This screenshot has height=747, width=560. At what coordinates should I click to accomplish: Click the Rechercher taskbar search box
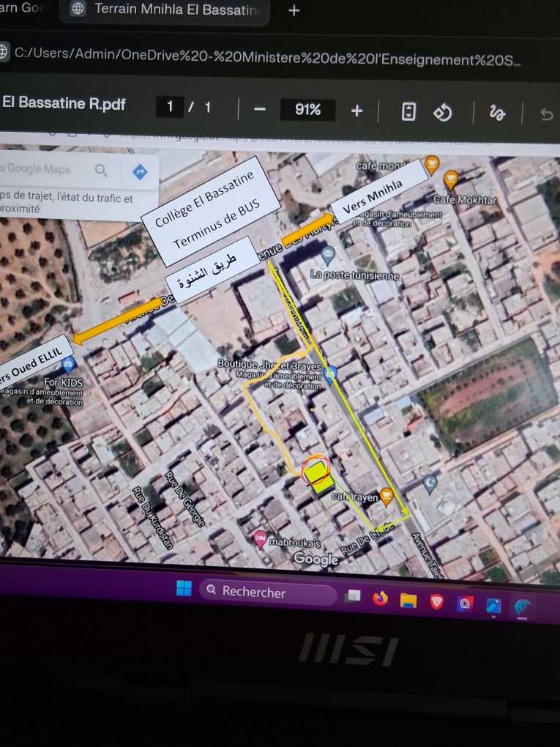pos(268,591)
